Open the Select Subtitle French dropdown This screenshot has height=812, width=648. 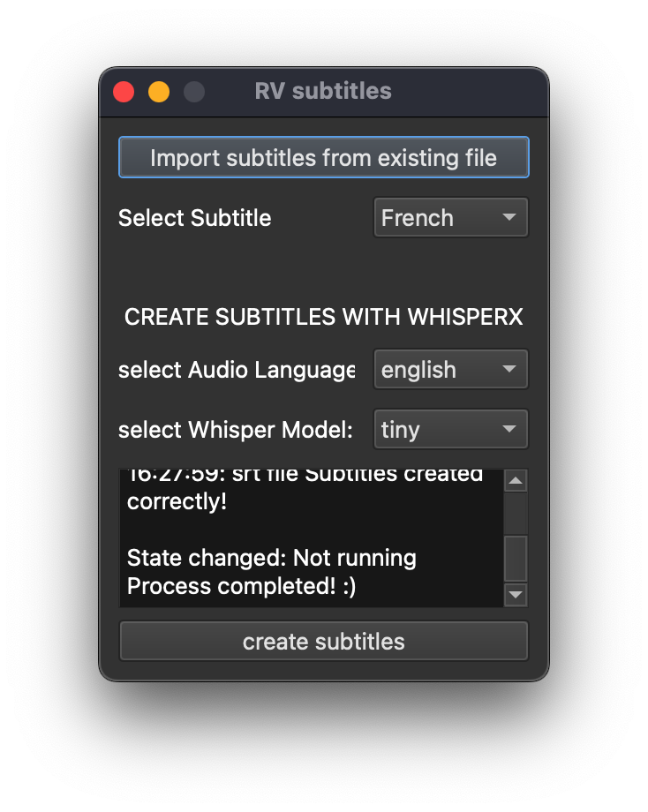click(450, 217)
